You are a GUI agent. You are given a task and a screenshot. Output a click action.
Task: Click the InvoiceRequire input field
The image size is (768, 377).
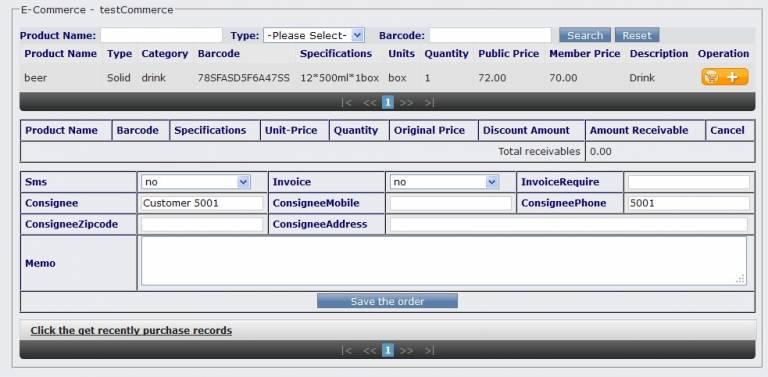(689, 182)
